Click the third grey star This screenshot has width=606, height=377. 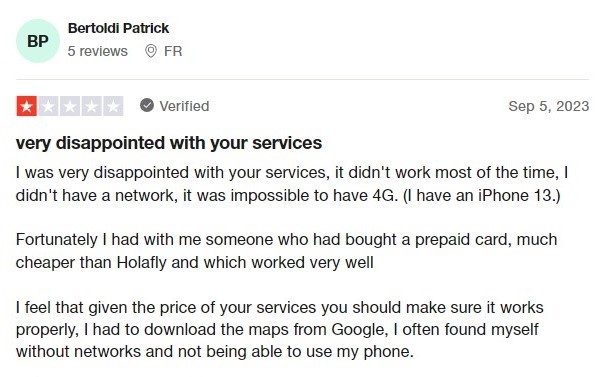(70, 106)
